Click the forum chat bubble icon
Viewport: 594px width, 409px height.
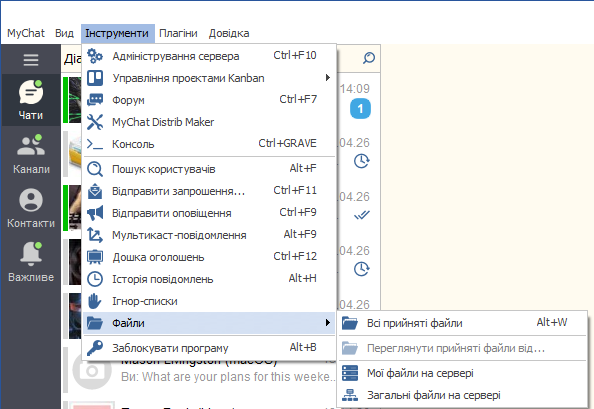pyautogui.click(x=95, y=100)
